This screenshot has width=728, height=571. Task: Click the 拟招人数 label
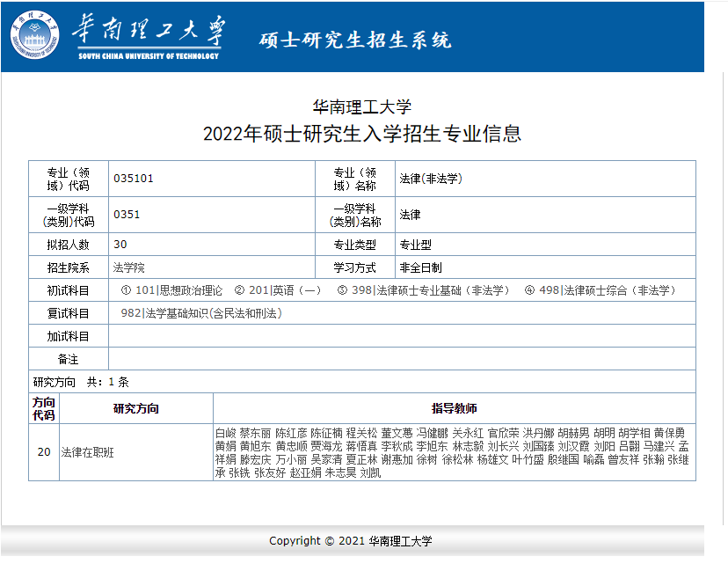68,245
